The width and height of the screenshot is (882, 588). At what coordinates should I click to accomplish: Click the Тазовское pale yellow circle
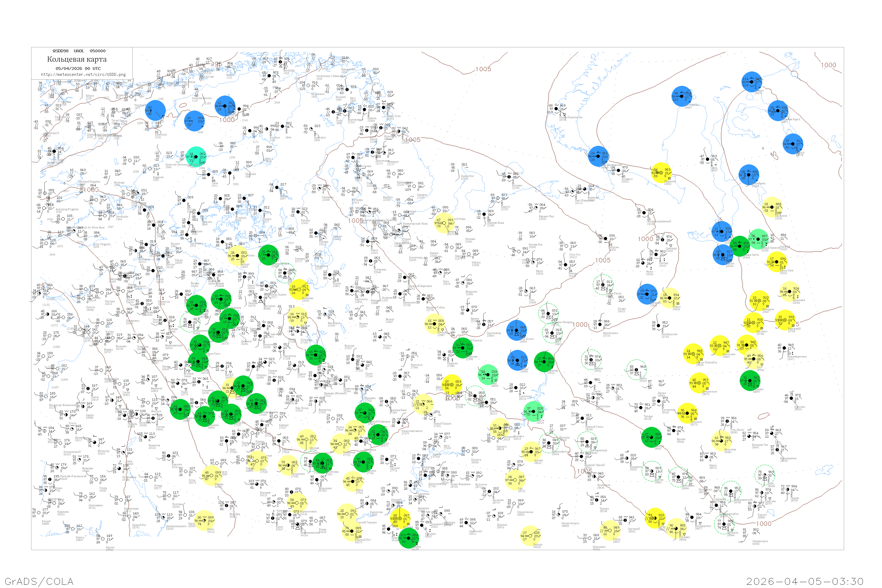click(773, 207)
